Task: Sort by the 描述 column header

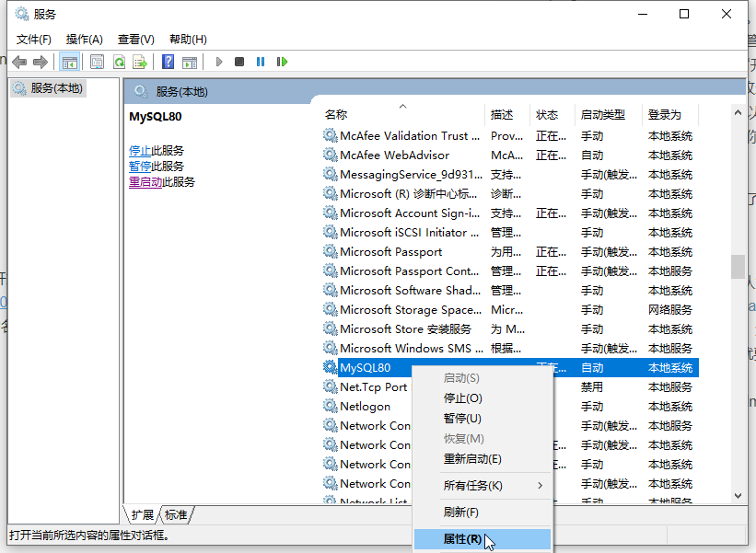Action: click(x=507, y=115)
